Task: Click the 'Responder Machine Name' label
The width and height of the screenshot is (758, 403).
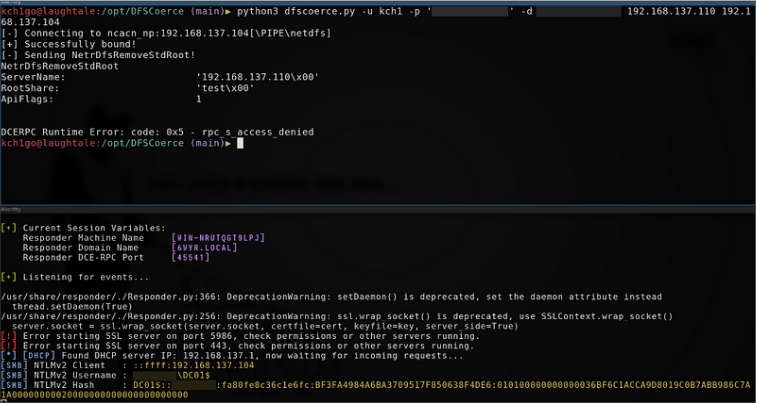Action: click(83, 238)
